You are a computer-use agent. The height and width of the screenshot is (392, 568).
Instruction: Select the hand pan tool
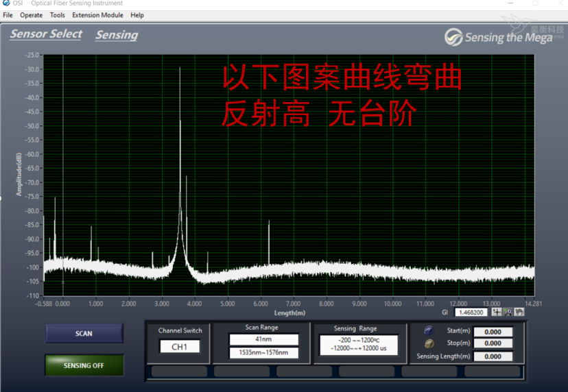(519, 312)
